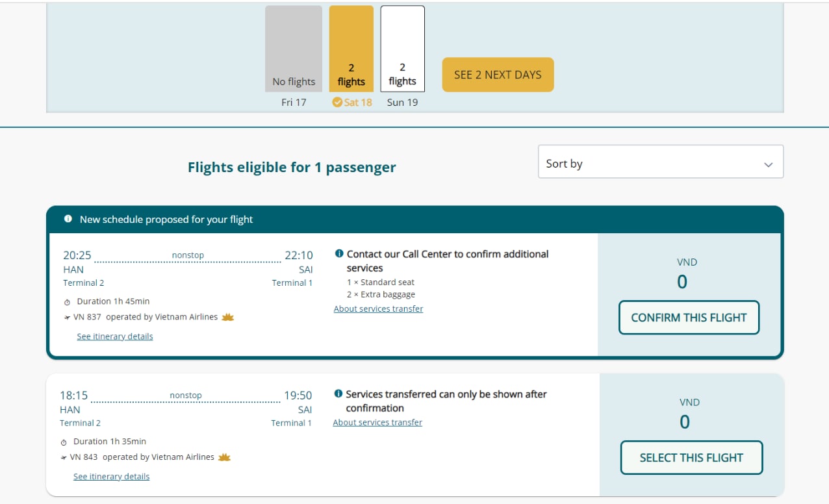The image size is (829, 504).
Task: Select the Sat 18 date tile
Action: click(x=351, y=49)
